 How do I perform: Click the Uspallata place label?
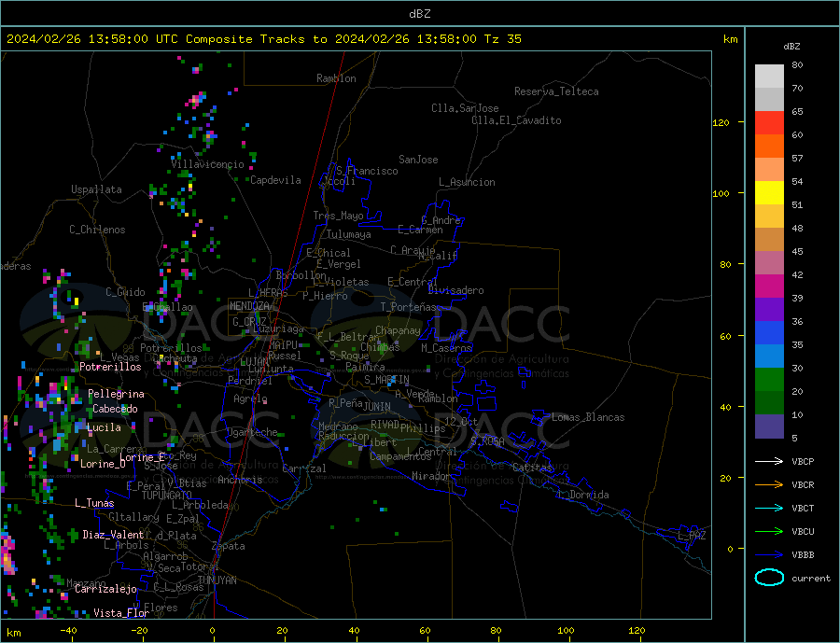tap(96, 189)
